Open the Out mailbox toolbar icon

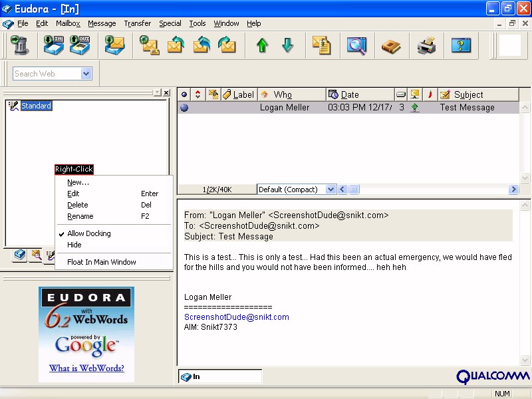(80, 45)
